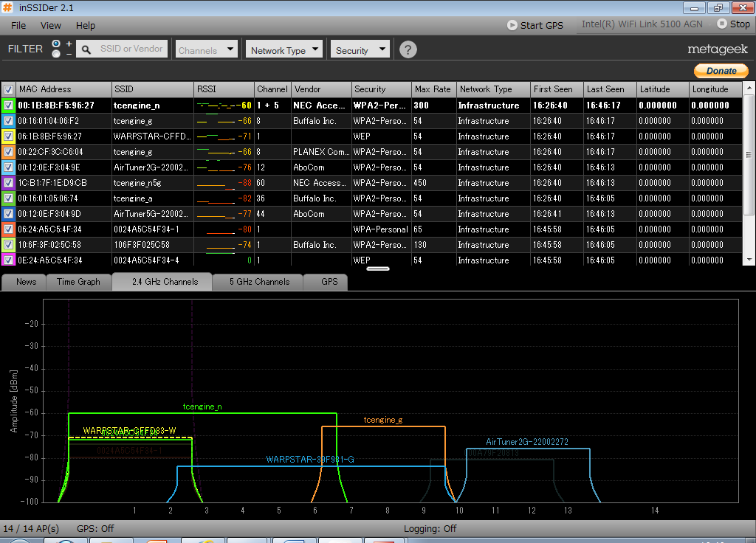Image resolution: width=756 pixels, height=543 pixels.
Task: Show the 5 GHz Channels tab
Action: coord(259,282)
